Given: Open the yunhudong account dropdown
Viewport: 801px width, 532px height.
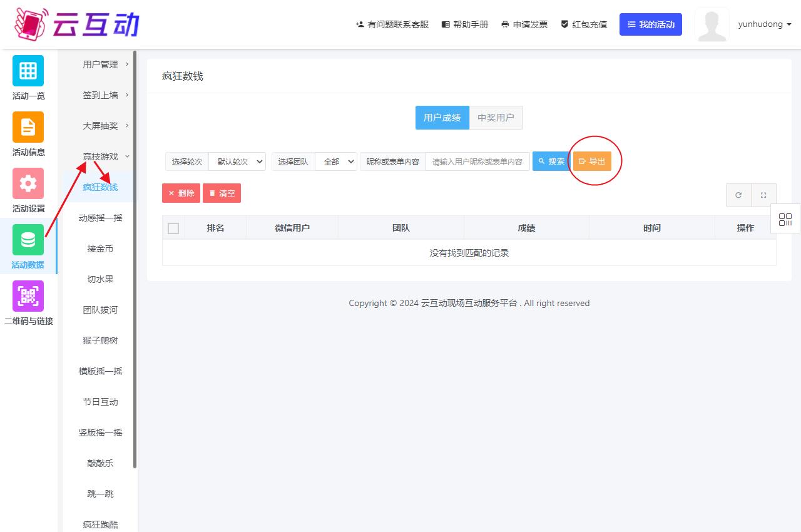Looking at the screenshot, I should coord(765,24).
